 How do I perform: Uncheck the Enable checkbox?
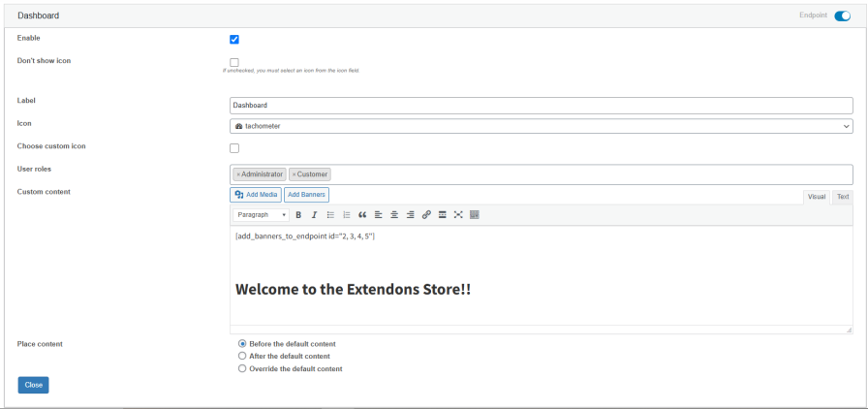click(x=234, y=40)
